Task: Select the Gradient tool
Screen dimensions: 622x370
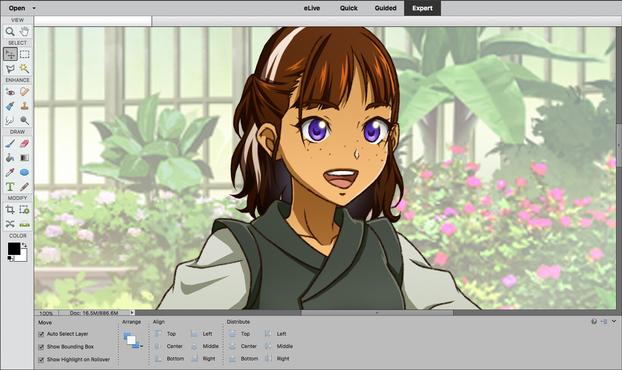Action: pos(24,158)
